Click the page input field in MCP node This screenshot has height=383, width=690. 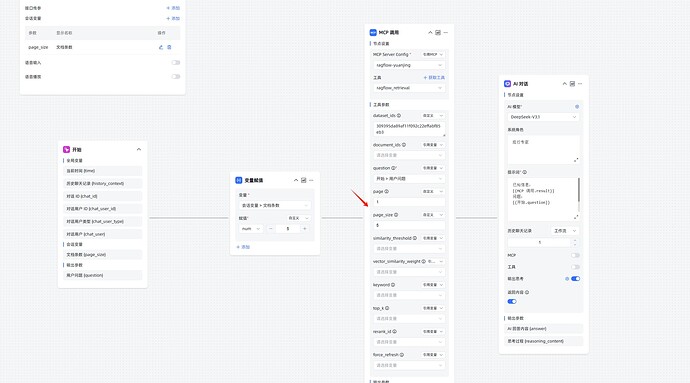pos(409,202)
